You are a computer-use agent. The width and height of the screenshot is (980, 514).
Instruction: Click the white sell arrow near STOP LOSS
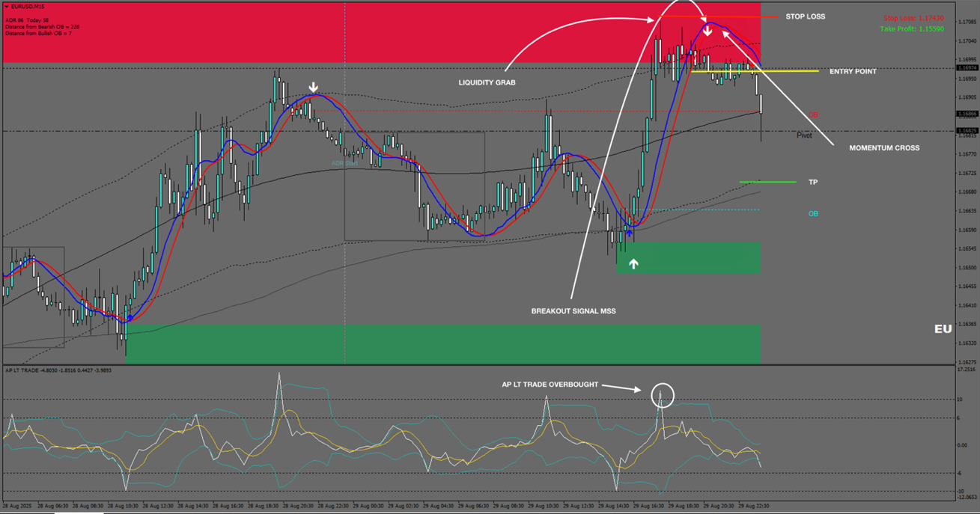pyautogui.click(x=707, y=31)
